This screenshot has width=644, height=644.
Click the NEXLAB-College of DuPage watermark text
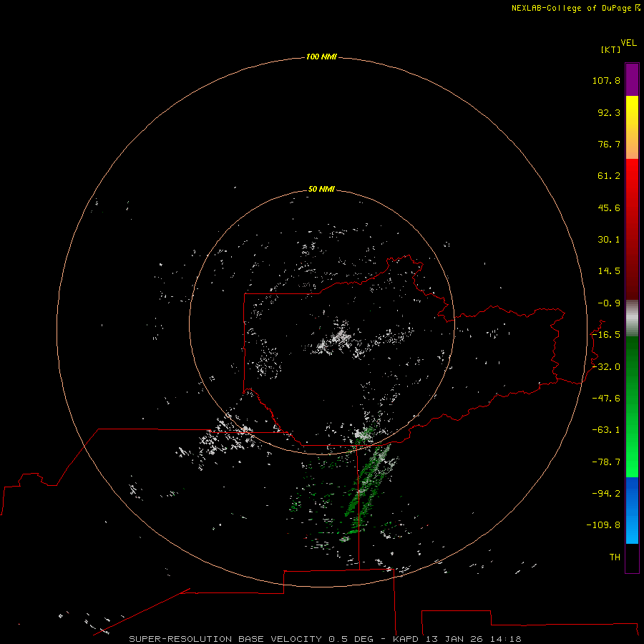(x=575, y=8)
